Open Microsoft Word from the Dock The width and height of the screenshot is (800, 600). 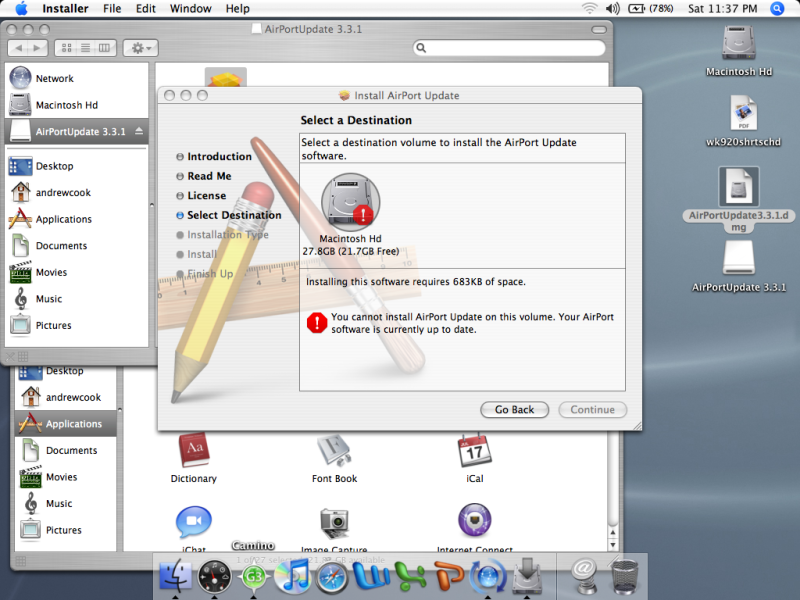click(371, 577)
